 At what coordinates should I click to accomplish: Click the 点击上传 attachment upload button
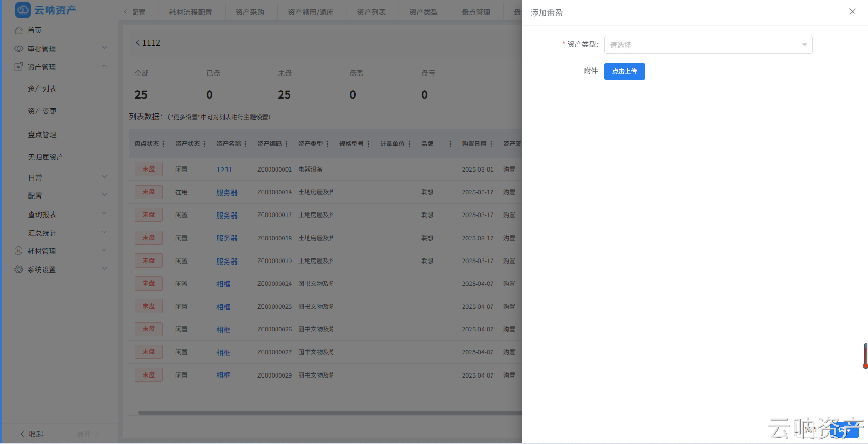[x=624, y=71]
